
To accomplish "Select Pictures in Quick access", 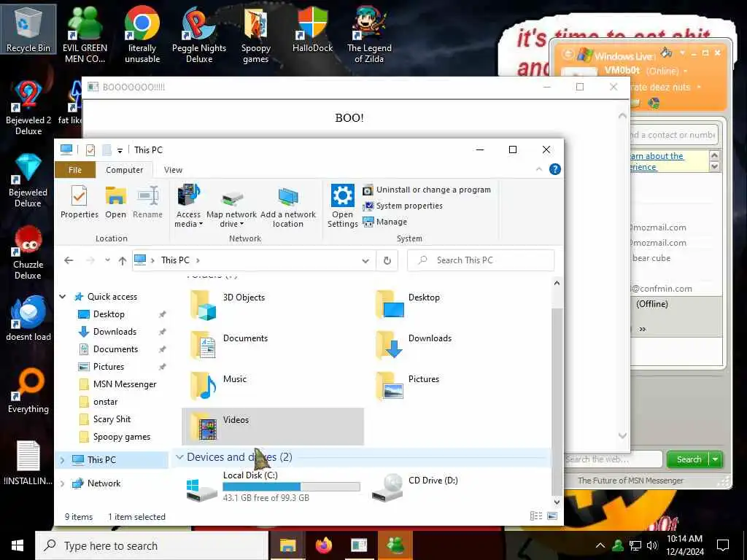I will click(x=108, y=367).
